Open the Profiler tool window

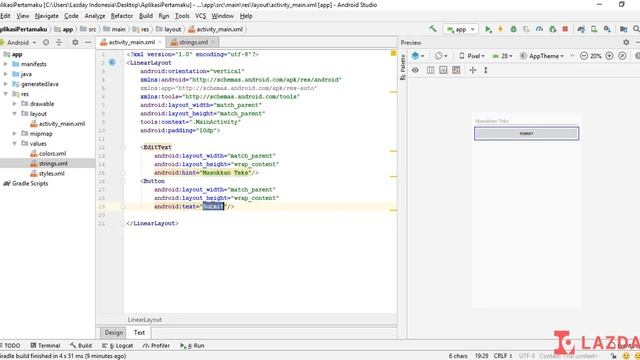tap(156, 345)
